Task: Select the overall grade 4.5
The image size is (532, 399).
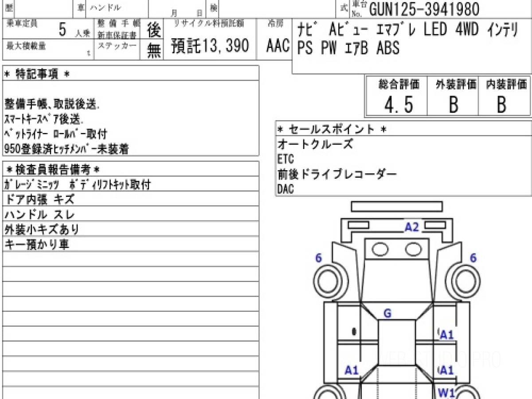Action: click(x=399, y=105)
